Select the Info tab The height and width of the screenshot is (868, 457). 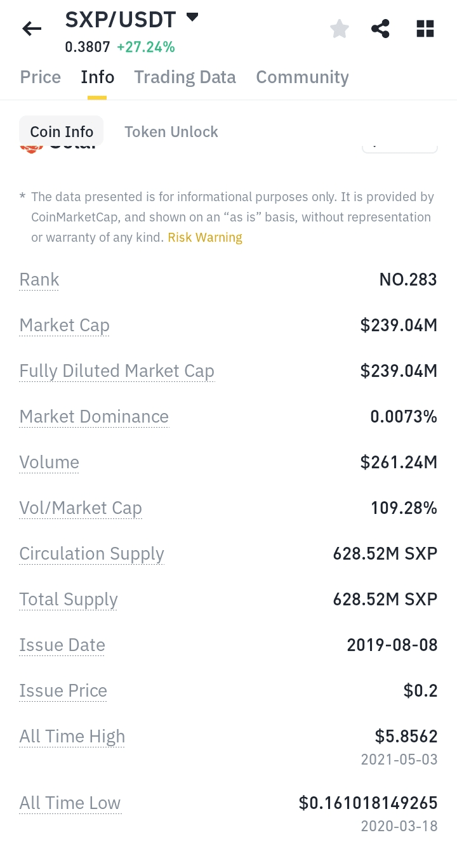click(98, 77)
